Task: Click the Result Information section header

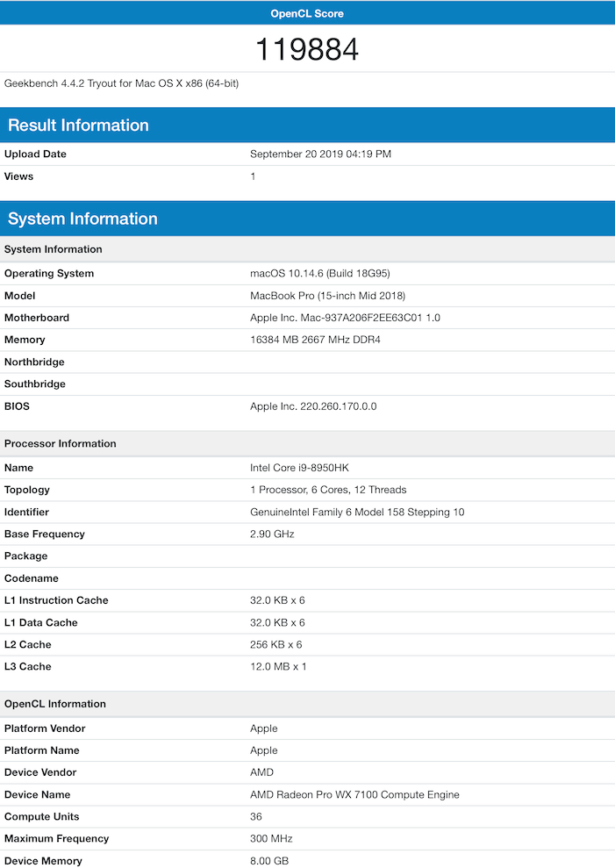Action: tap(79, 126)
